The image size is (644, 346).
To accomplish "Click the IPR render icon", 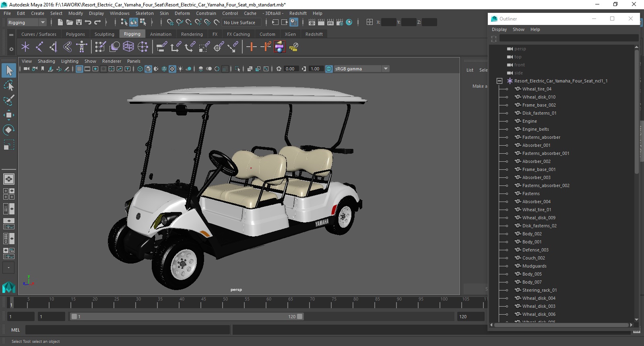I will 330,23.
